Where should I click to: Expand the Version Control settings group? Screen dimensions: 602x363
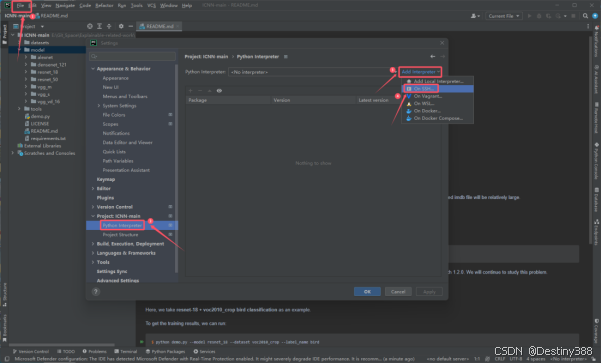click(x=93, y=207)
